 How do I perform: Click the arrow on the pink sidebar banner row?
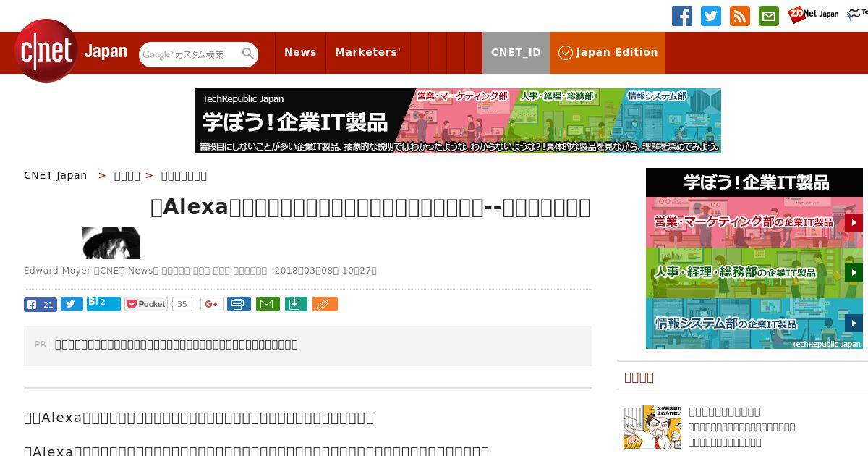coord(854,222)
